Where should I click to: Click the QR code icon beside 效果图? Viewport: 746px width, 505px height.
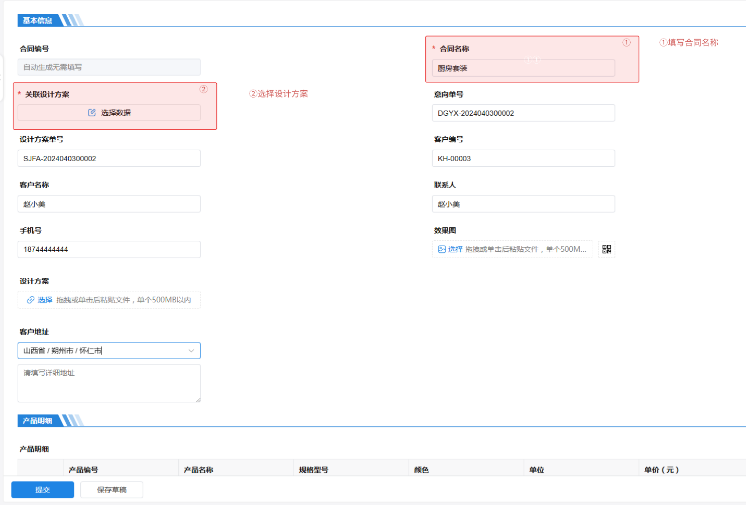click(606, 249)
